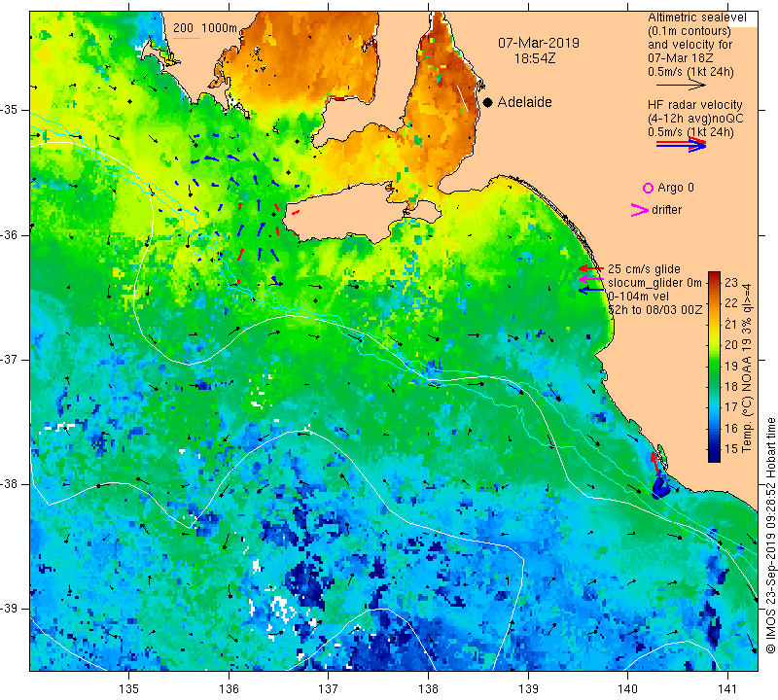Click the 'HF radar velocity' legend text

pos(694,105)
